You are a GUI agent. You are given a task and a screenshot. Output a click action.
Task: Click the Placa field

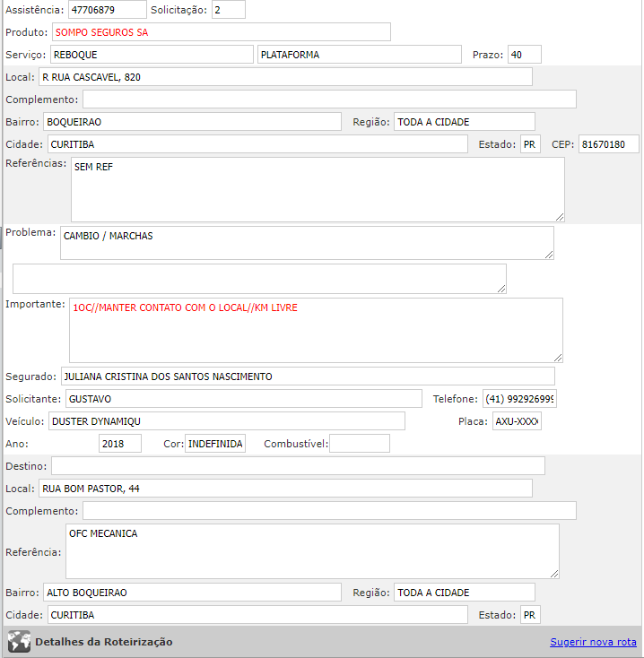point(517,421)
